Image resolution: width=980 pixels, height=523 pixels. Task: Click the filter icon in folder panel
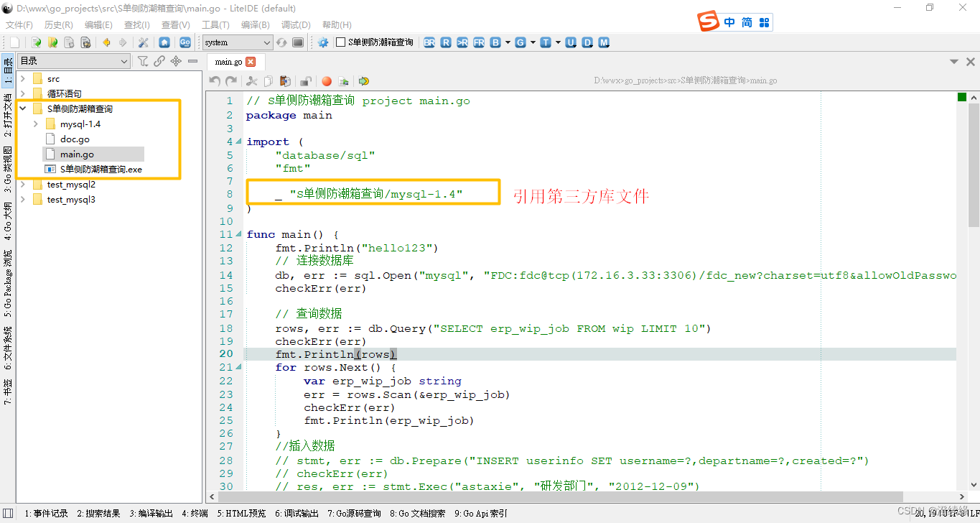[143, 61]
